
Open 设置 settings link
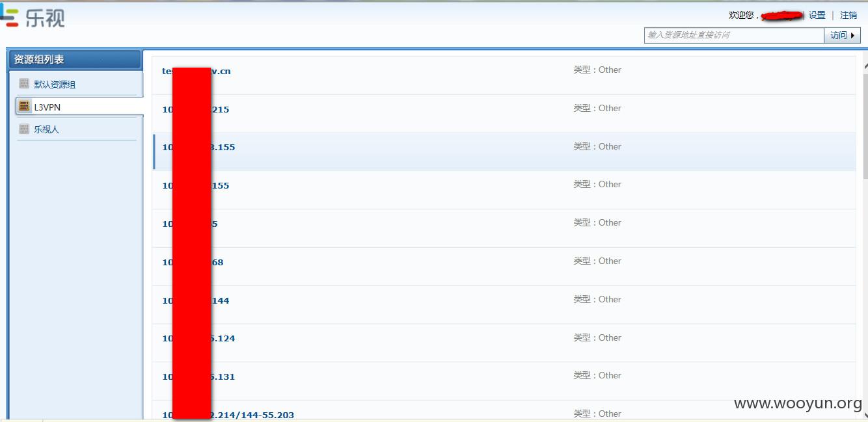click(x=817, y=15)
